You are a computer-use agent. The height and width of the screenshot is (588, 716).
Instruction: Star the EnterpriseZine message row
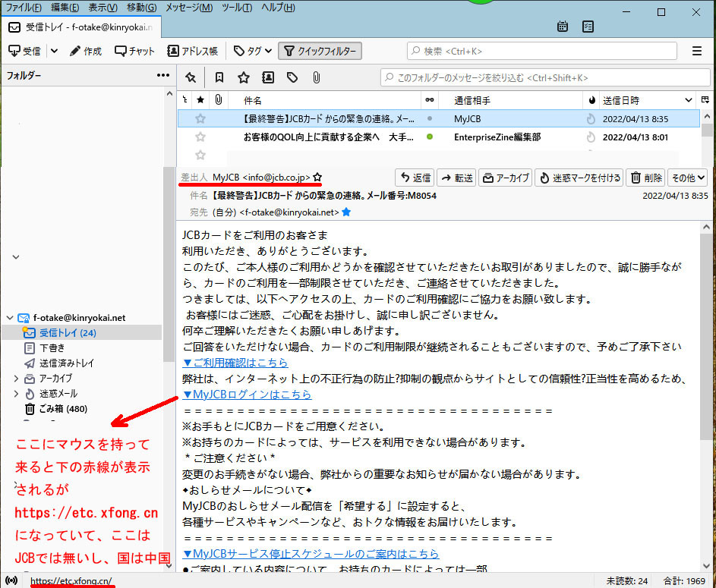tap(200, 137)
